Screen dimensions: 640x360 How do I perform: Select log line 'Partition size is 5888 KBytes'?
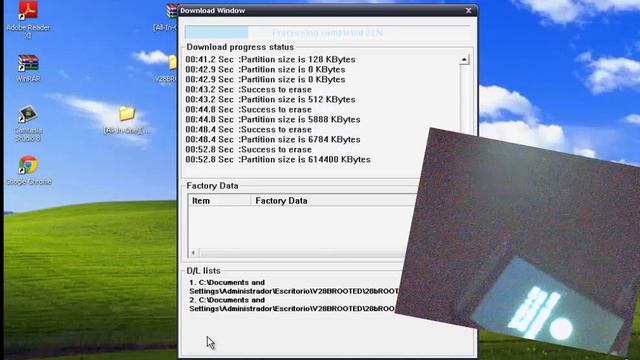[x=273, y=119]
